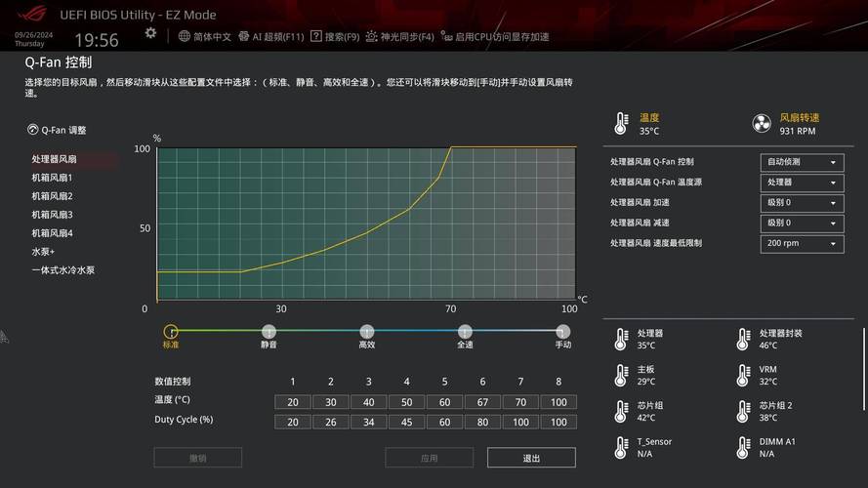Click the thermometer icon for T_Sensor
The width and height of the screenshot is (868, 488).
click(x=622, y=448)
